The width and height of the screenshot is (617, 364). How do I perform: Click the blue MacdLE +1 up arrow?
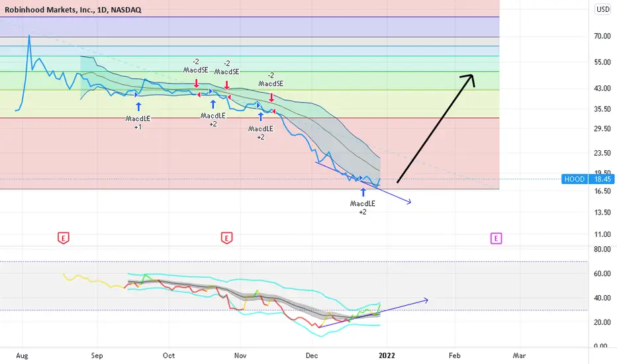[x=138, y=107]
